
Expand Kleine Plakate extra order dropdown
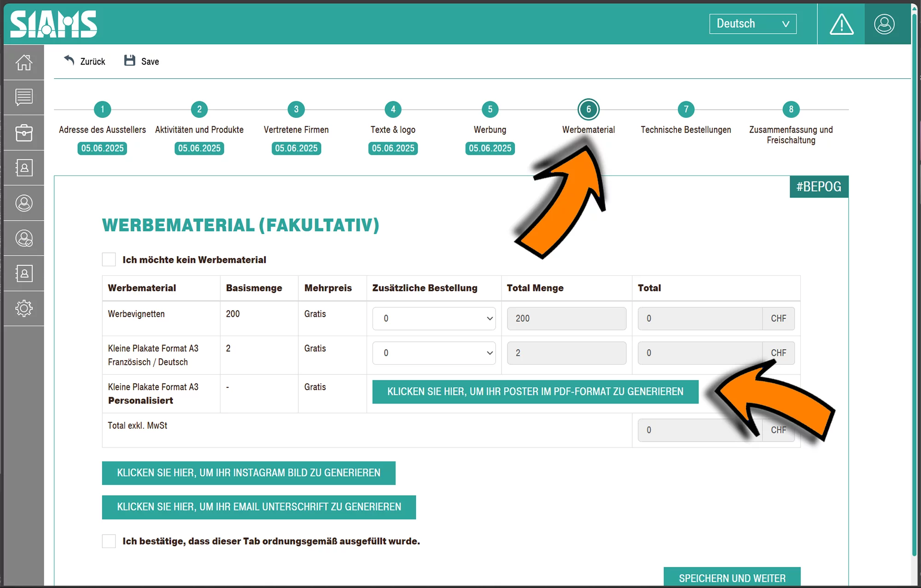tap(434, 353)
